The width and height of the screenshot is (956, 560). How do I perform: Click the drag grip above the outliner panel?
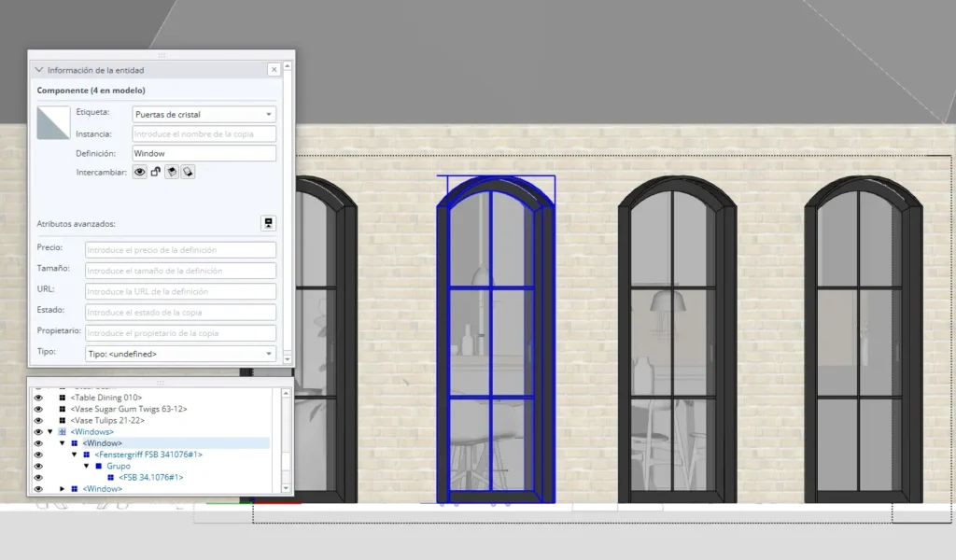[x=161, y=383]
